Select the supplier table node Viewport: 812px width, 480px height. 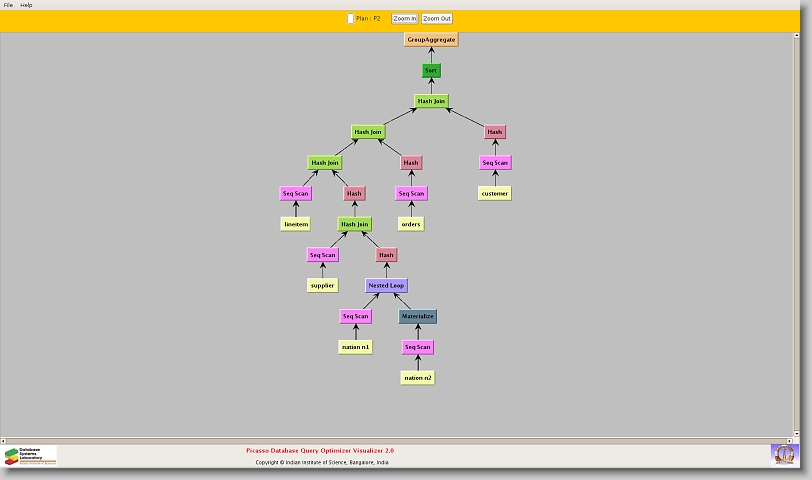pos(322,286)
